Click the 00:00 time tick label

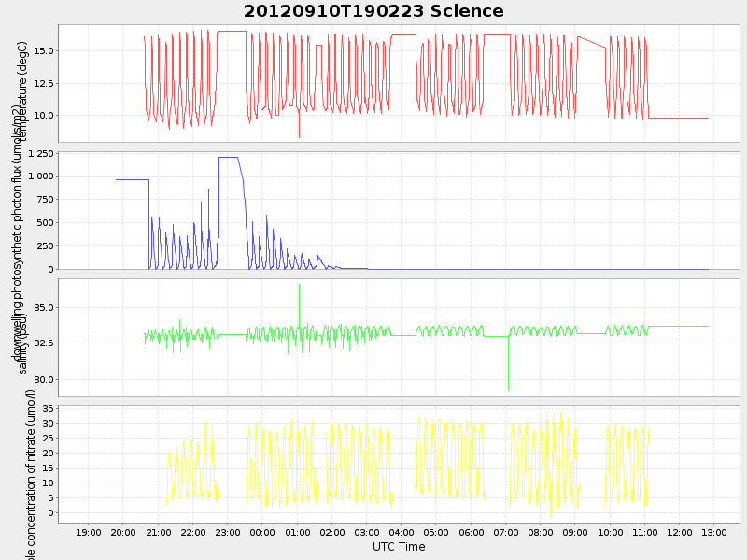(x=262, y=532)
